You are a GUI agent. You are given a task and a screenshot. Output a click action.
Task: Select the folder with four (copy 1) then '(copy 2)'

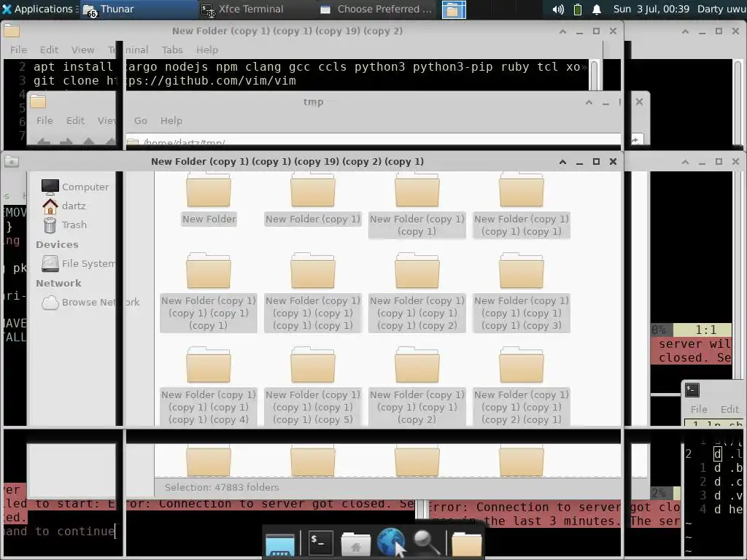(417, 292)
